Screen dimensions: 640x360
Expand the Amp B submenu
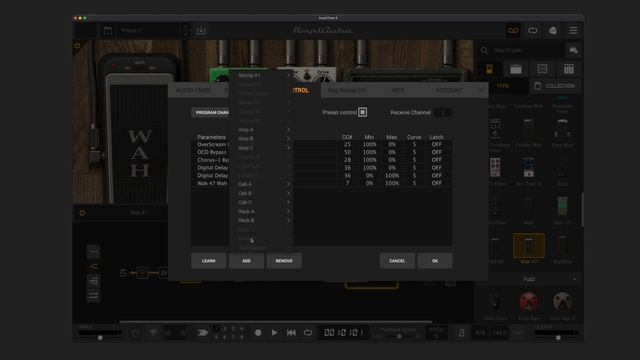[x=261, y=139]
